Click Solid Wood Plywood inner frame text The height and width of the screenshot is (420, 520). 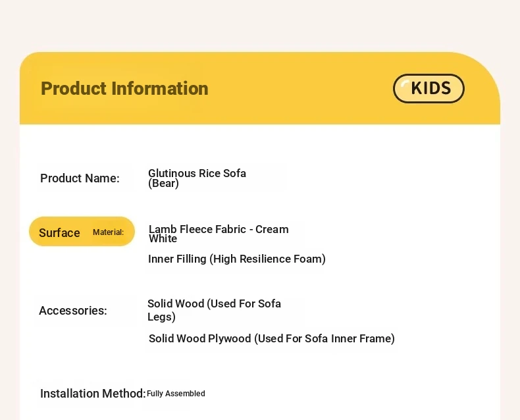[272, 338]
